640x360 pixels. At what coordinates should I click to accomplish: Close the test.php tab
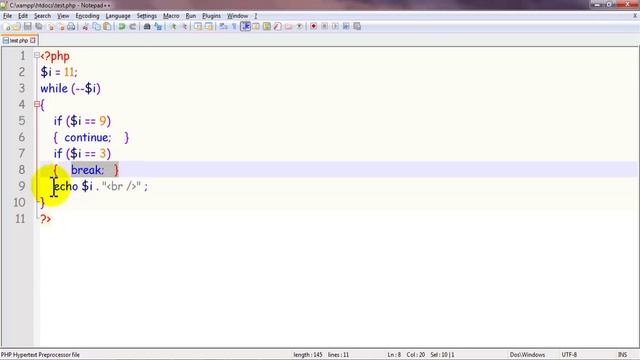click(x=33, y=40)
